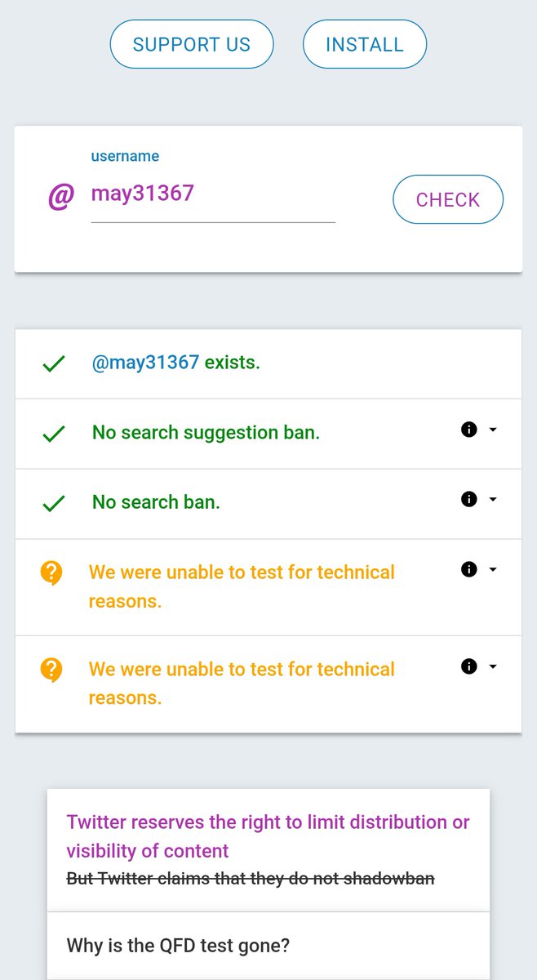The image size is (537, 980).
Task: Click the orange question icon in first warning row
Action: click(51, 573)
